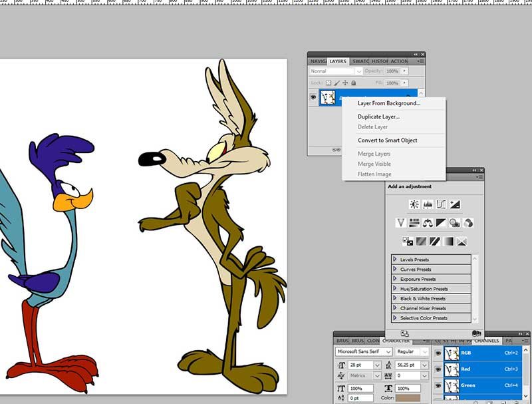Open Channels panel flyout menu
The height and width of the screenshot is (404, 532).
point(526,341)
